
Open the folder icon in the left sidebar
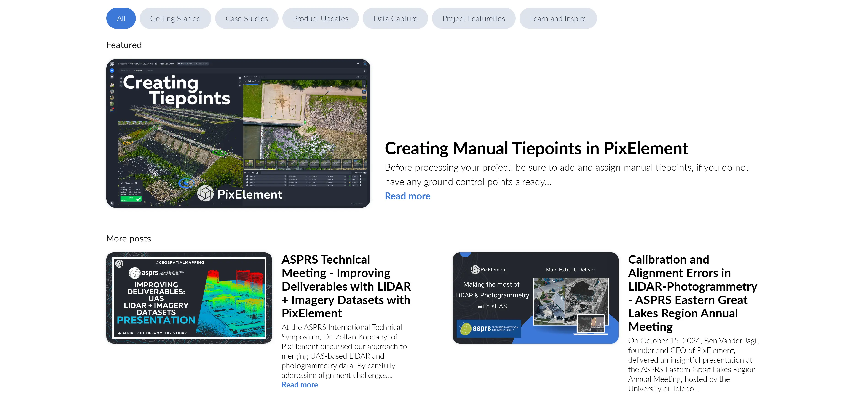pyautogui.click(x=112, y=77)
